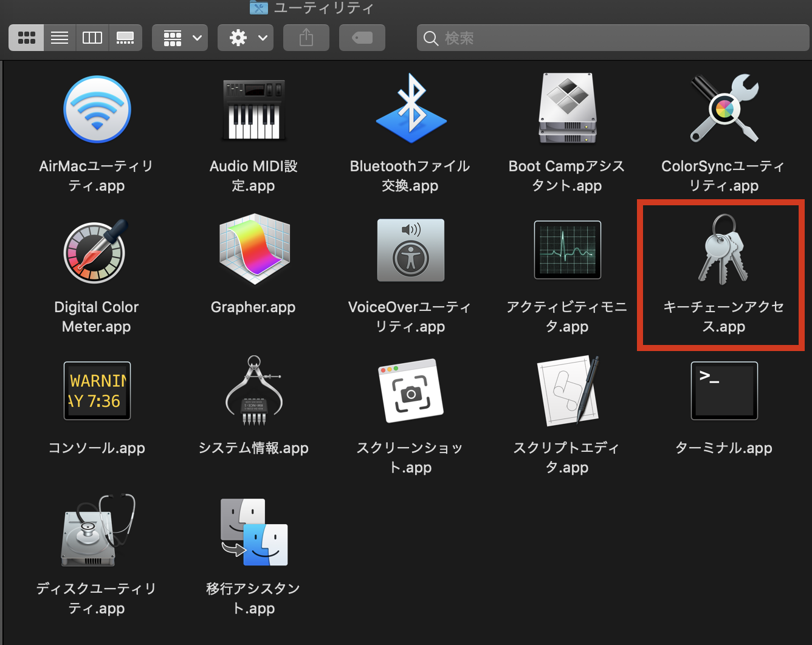Select the "Digital Color Meter.app" label
The image size is (812, 645).
(97, 316)
